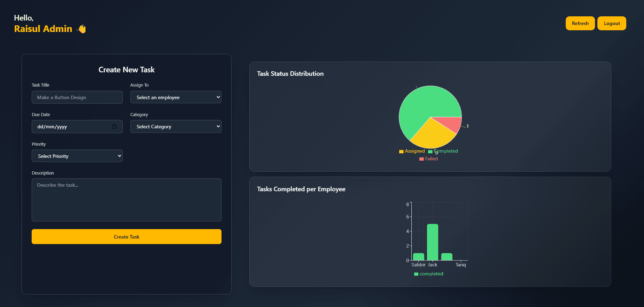Click Sabbir's bar in the bar chart

[418, 257]
